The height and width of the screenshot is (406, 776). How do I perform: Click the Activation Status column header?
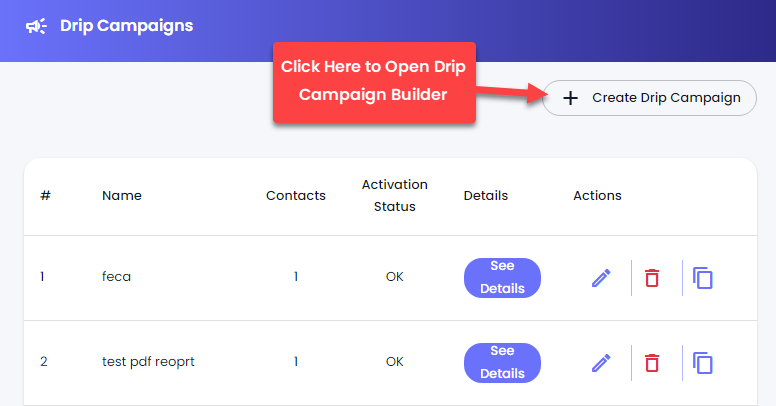click(394, 196)
